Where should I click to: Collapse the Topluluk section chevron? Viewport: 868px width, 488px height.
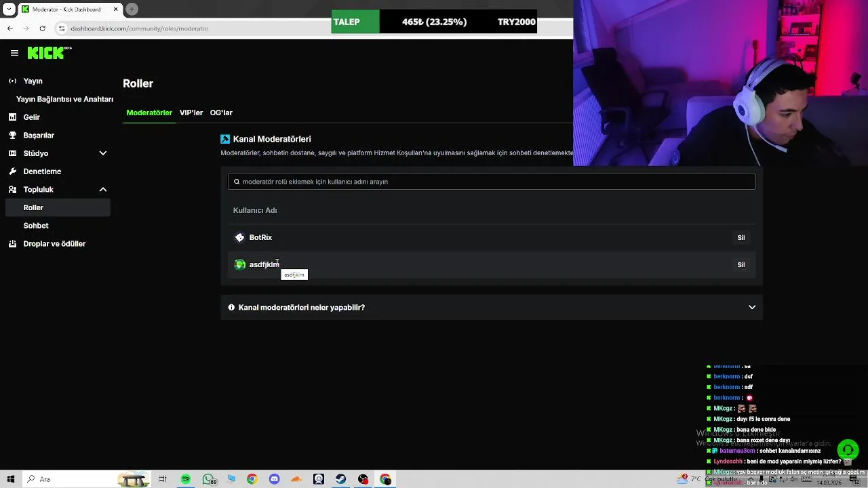pos(103,189)
